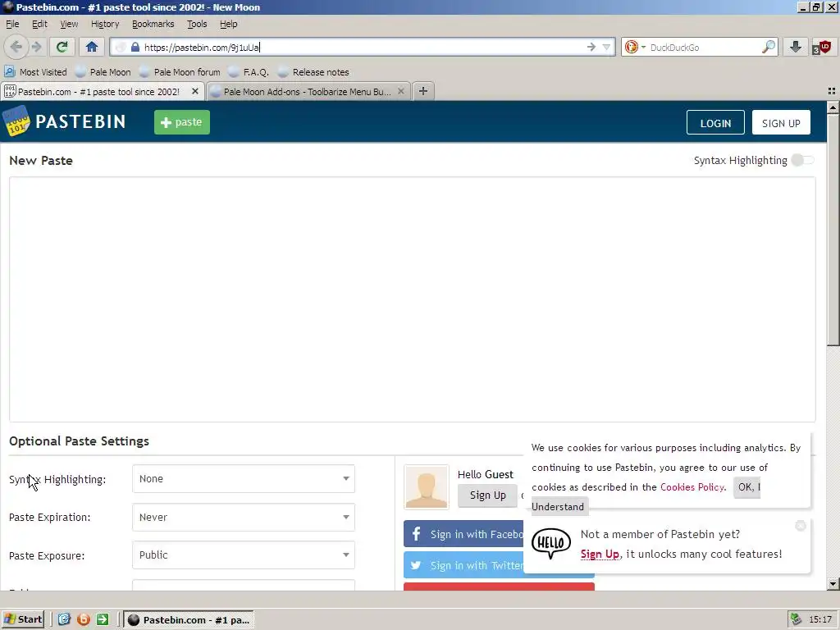Open the Pale Moon forum bookmark

[180, 72]
